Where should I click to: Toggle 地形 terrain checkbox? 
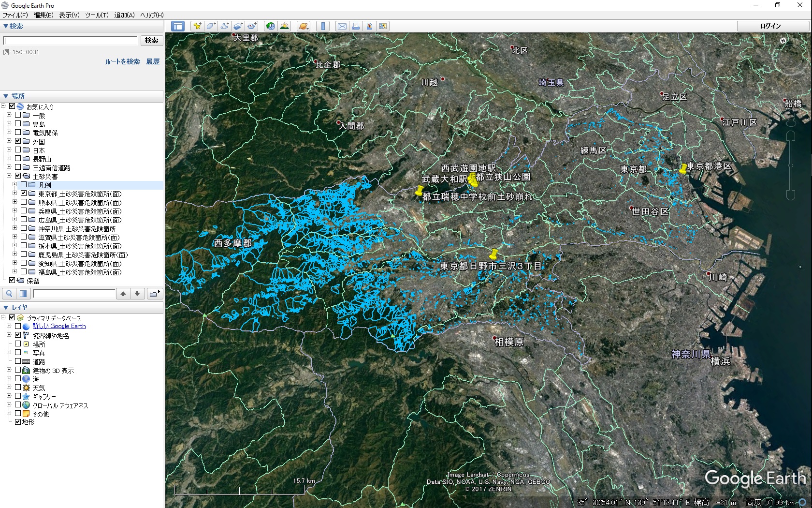point(18,422)
